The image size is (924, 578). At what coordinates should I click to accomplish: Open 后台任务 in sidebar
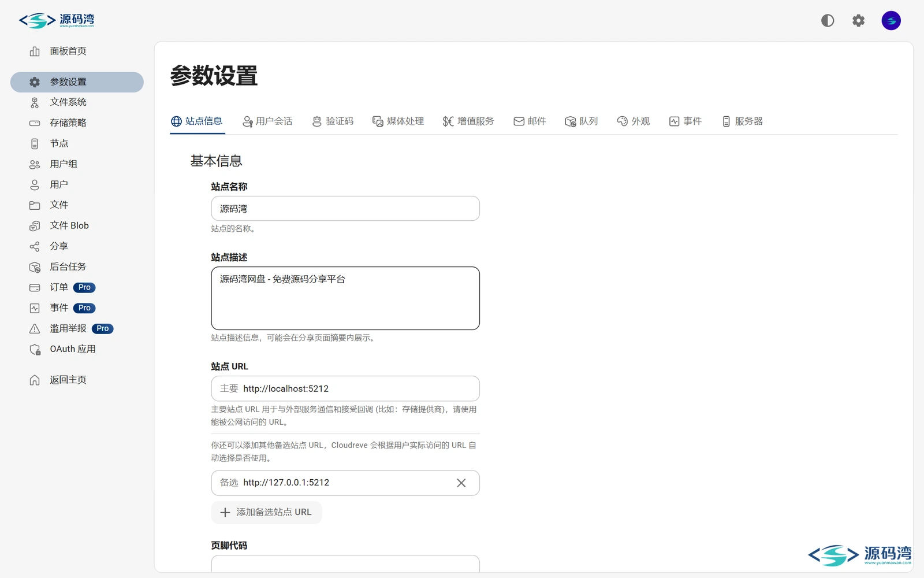pyautogui.click(x=77, y=267)
